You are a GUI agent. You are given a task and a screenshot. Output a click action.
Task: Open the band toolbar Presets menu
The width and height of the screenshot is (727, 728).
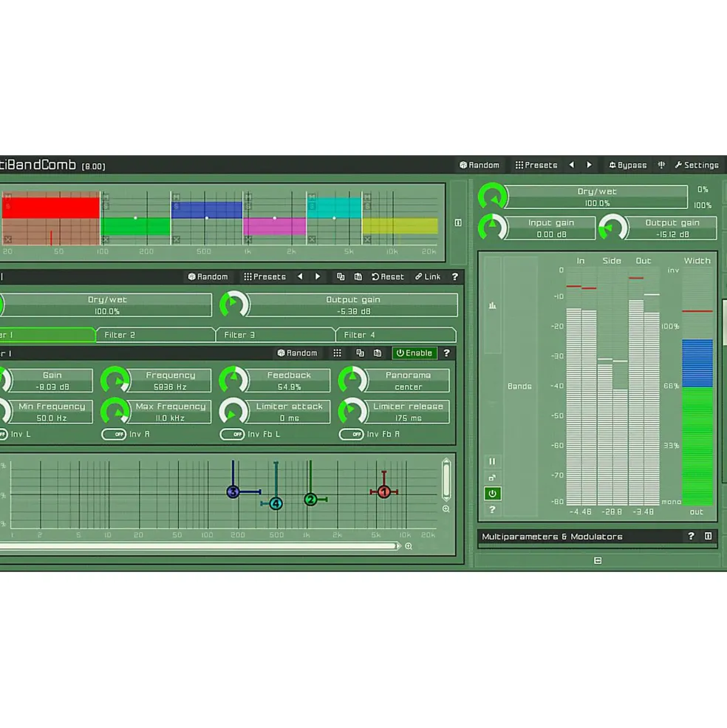265,276
